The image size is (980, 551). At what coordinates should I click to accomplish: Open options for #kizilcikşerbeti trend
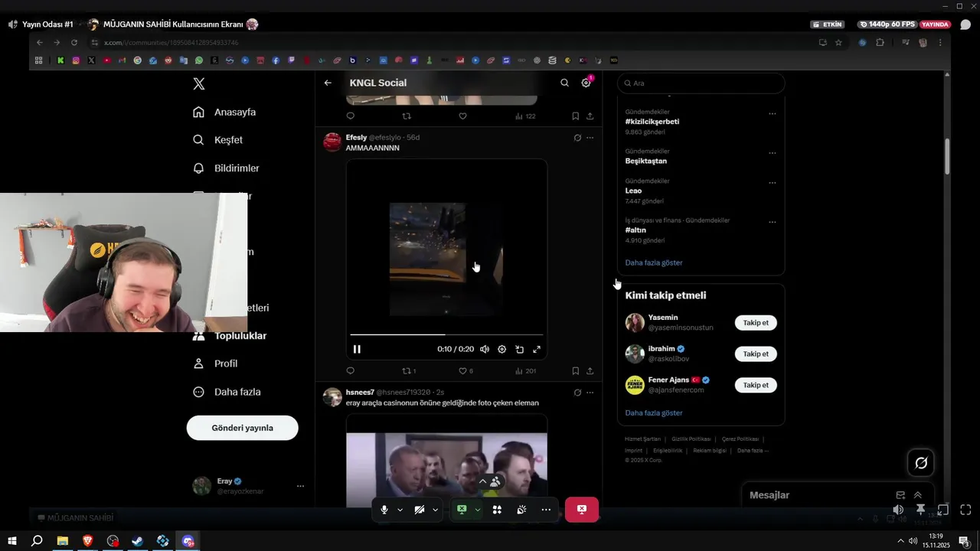(x=772, y=114)
